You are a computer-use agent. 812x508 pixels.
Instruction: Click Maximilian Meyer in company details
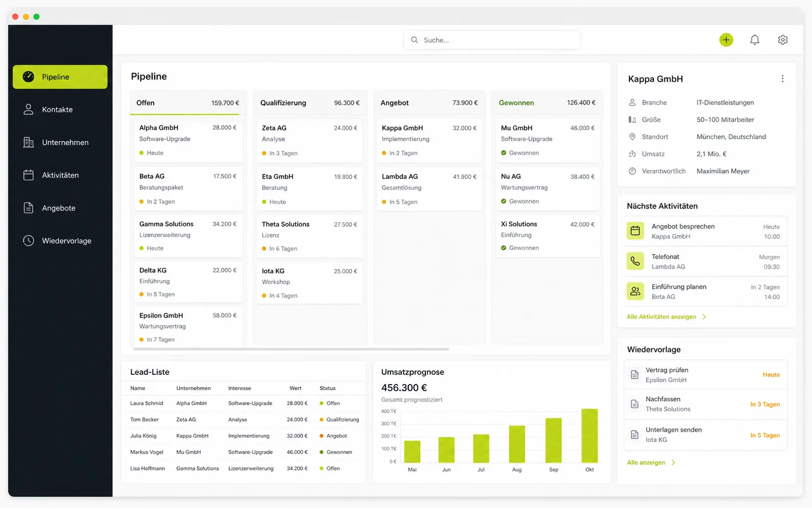(x=723, y=171)
